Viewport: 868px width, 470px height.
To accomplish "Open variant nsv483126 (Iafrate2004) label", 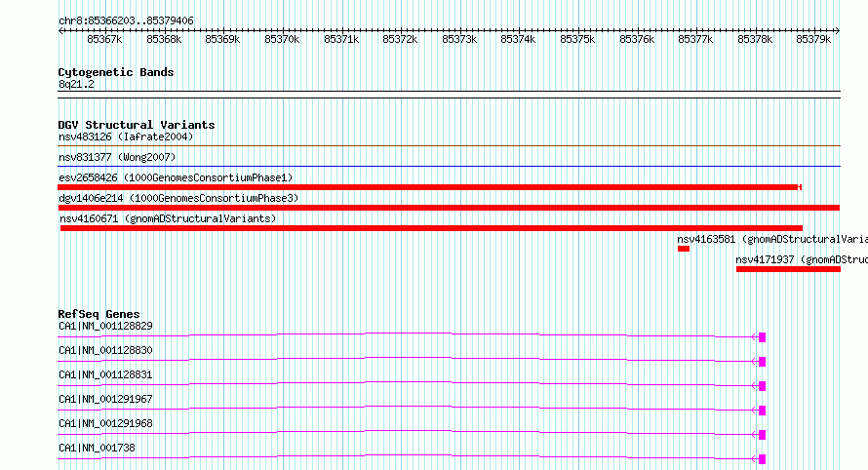I will (126, 137).
